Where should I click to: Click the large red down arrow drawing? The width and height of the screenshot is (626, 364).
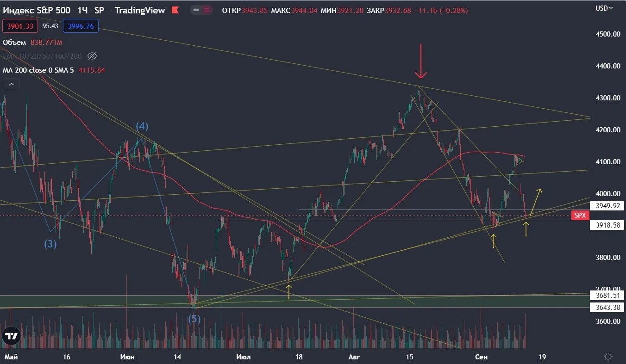tap(420, 61)
